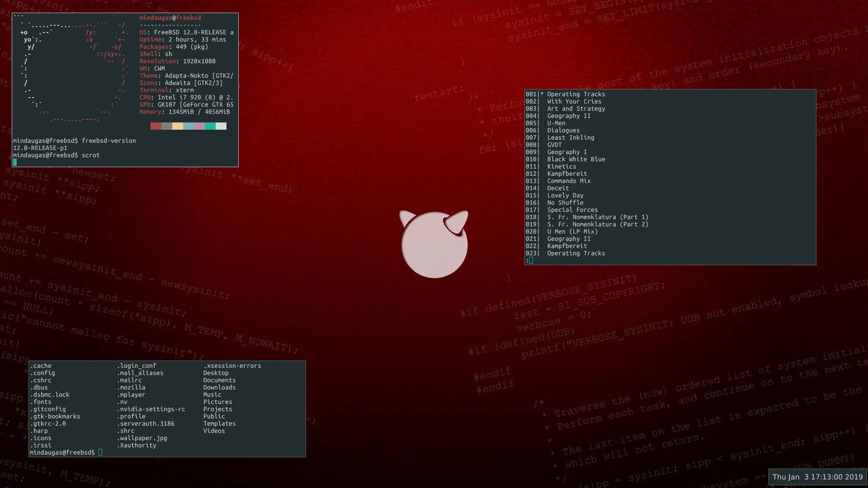The height and width of the screenshot is (488, 868).
Task: Click the .cache entry in file listing
Action: (41, 366)
